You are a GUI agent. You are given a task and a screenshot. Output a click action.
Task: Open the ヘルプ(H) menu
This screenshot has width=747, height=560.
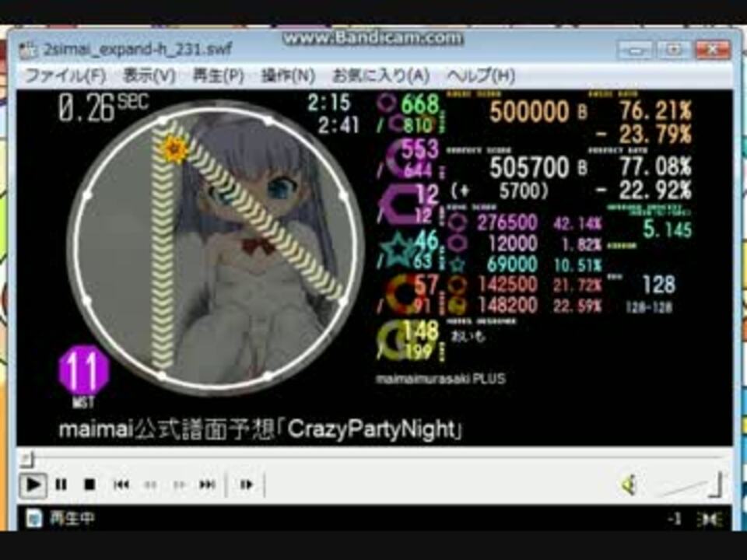tap(481, 75)
